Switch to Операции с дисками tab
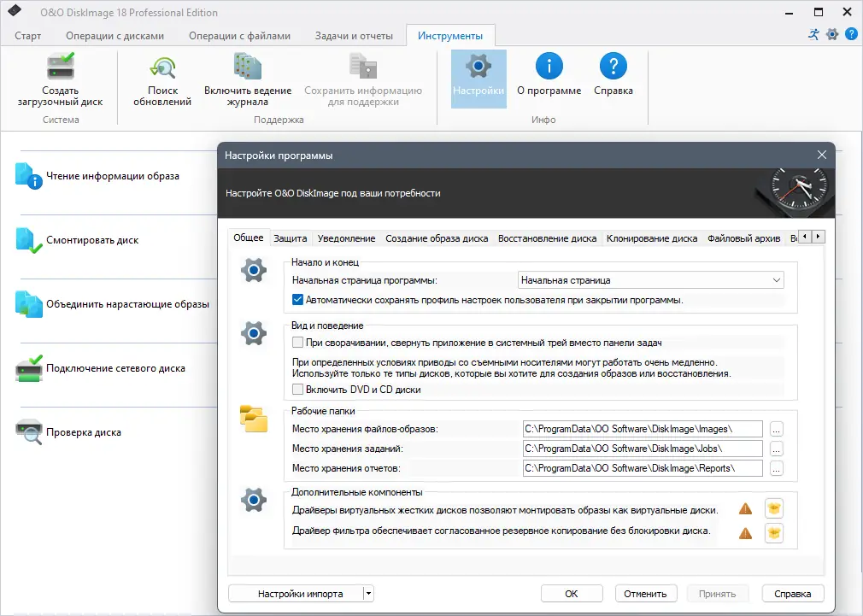The width and height of the screenshot is (863, 616). point(115,36)
